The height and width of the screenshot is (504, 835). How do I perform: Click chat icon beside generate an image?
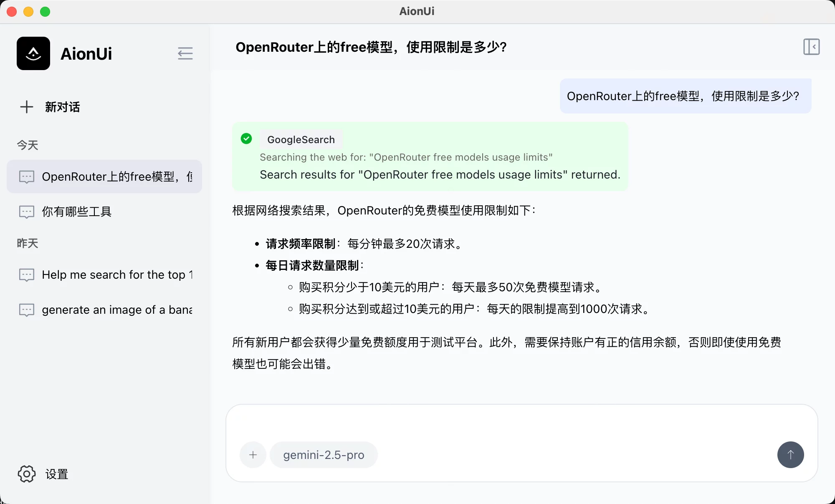[27, 310]
